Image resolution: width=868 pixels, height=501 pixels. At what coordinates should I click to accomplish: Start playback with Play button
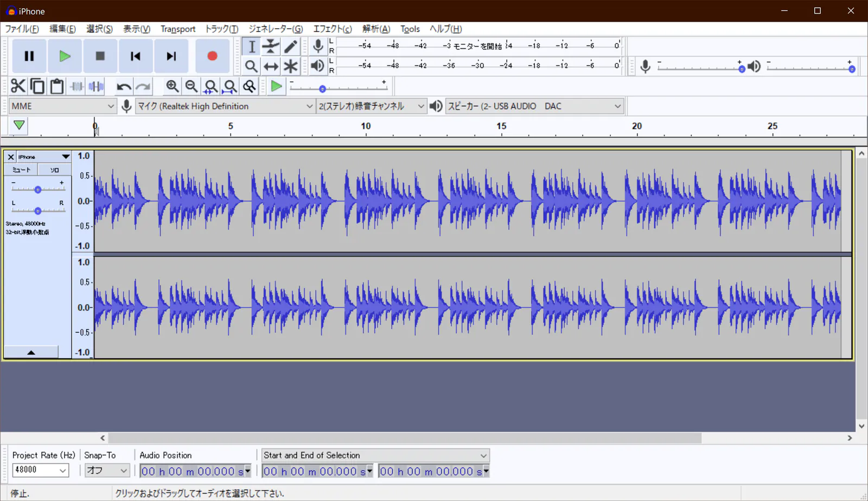pos(65,56)
